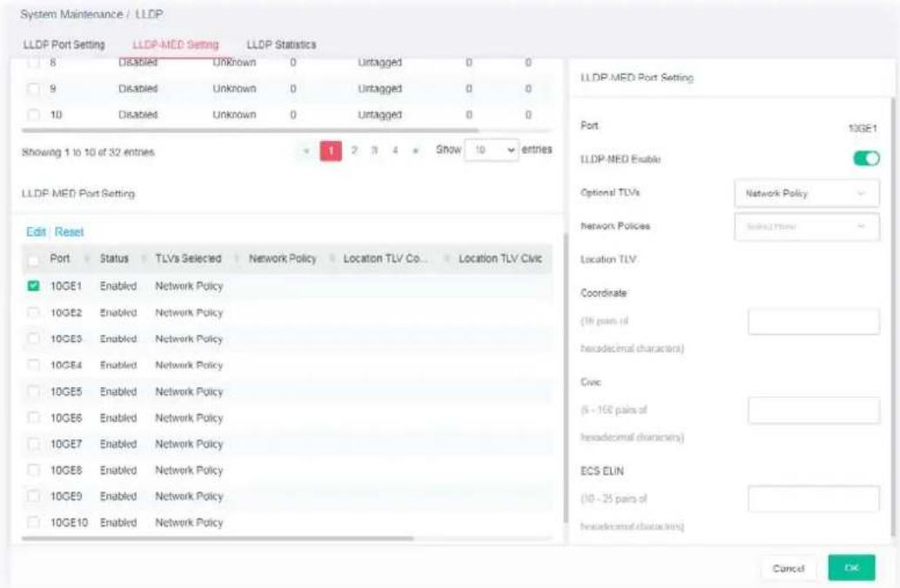The width and height of the screenshot is (900, 588).
Task: Click the 10GE1 port value in right panel
Action: pos(862,128)
